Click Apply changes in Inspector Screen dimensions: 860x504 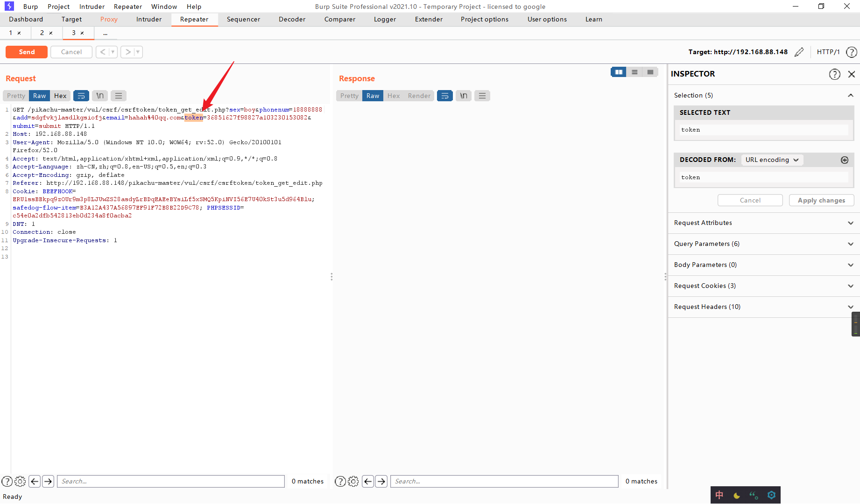click(x=821, y=200)
